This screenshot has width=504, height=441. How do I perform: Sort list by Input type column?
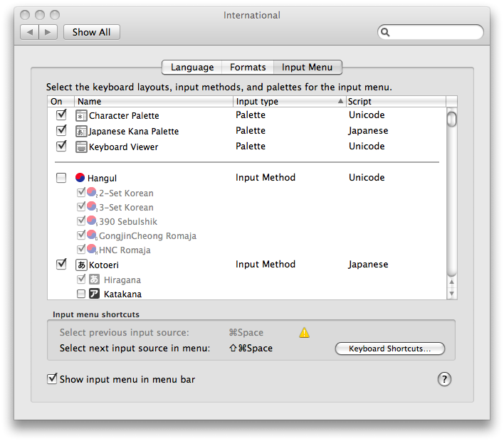(x=290, y=102)
